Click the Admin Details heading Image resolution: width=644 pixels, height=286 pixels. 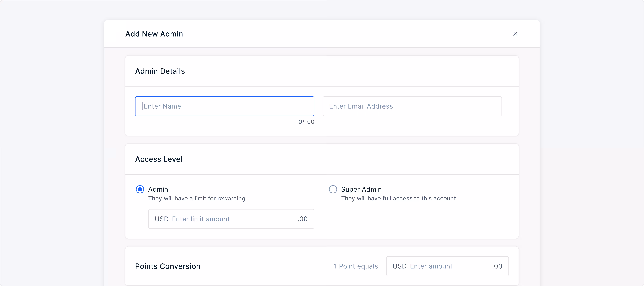click(x=160, y=71)
